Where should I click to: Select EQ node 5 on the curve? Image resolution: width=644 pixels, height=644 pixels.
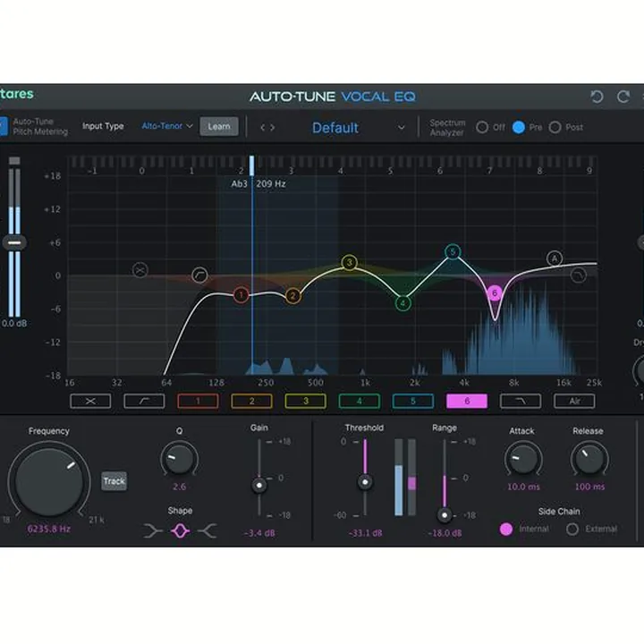[x=453, y=251]
